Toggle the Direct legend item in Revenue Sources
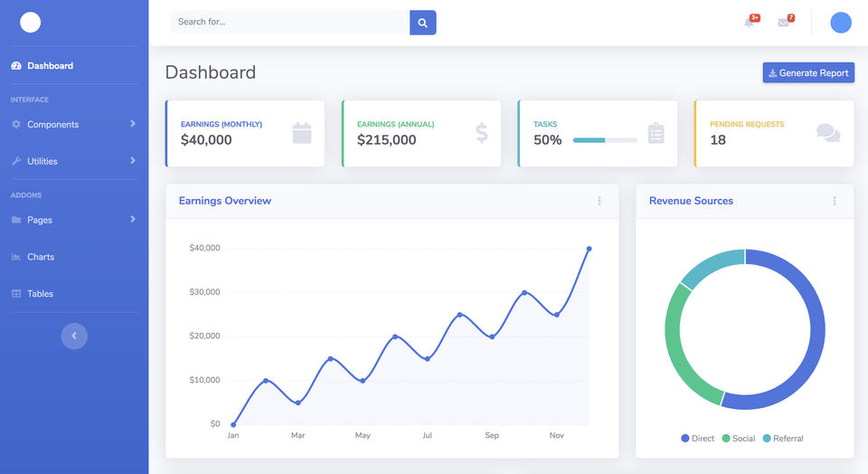Image resolution: width=868 pixels, height=474 pixels. pos(697,439)
